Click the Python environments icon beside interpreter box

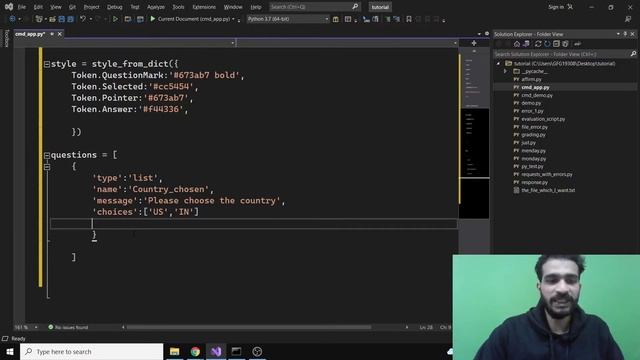point(336,19)
